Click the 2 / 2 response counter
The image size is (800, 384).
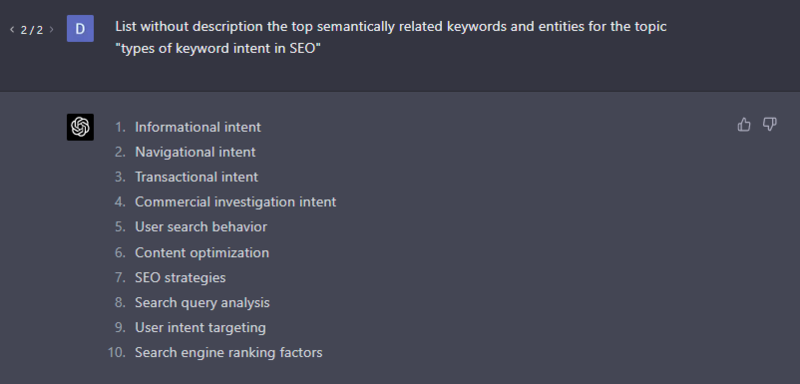click(32, 30)
